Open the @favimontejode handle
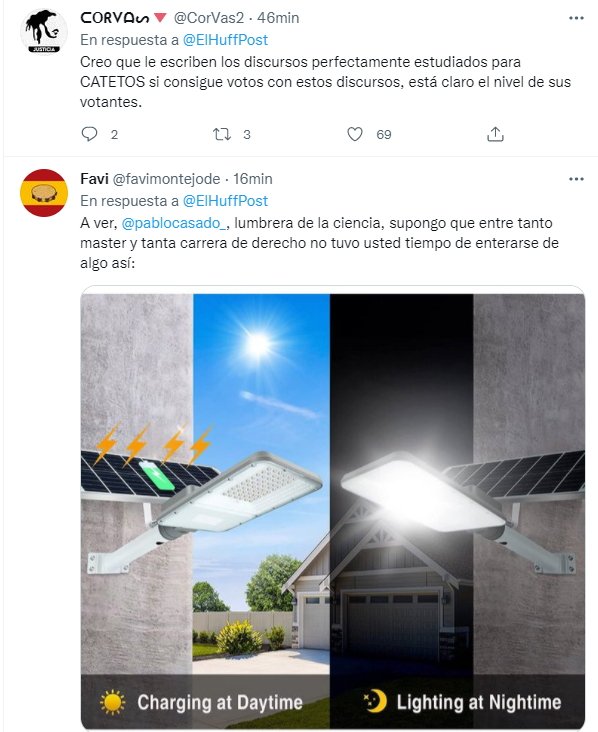This screenshot has width=598, height=732. (166, 179)
